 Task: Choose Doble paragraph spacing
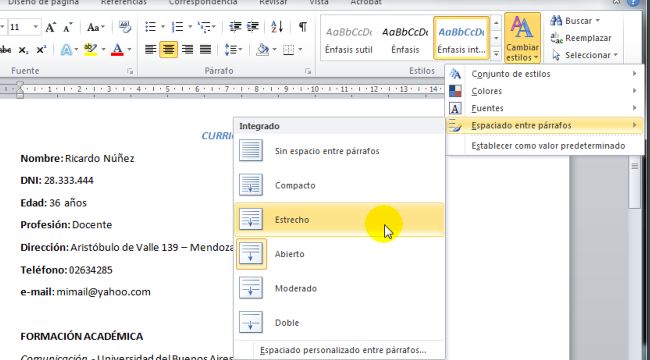(x=339, y=323)
